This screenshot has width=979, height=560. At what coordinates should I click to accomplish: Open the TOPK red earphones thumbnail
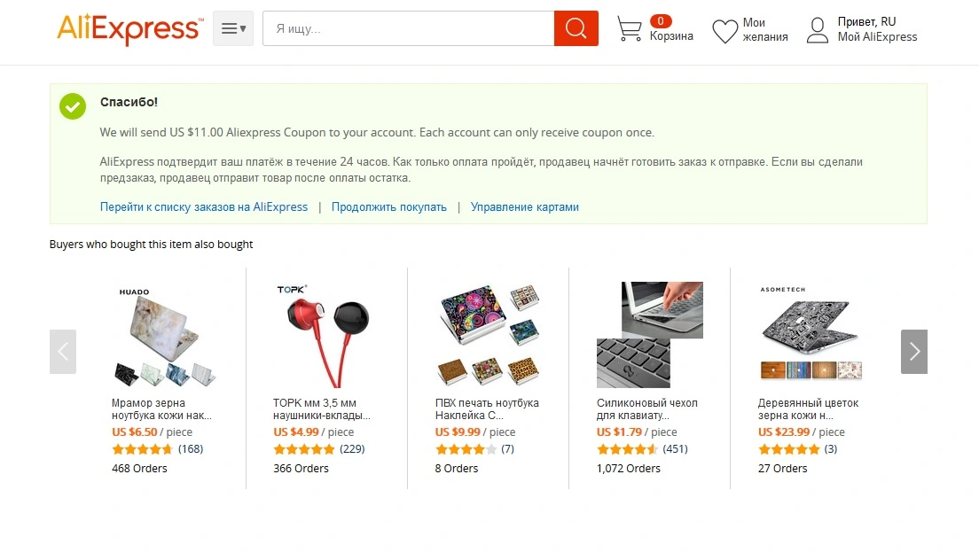click(326, 335)
